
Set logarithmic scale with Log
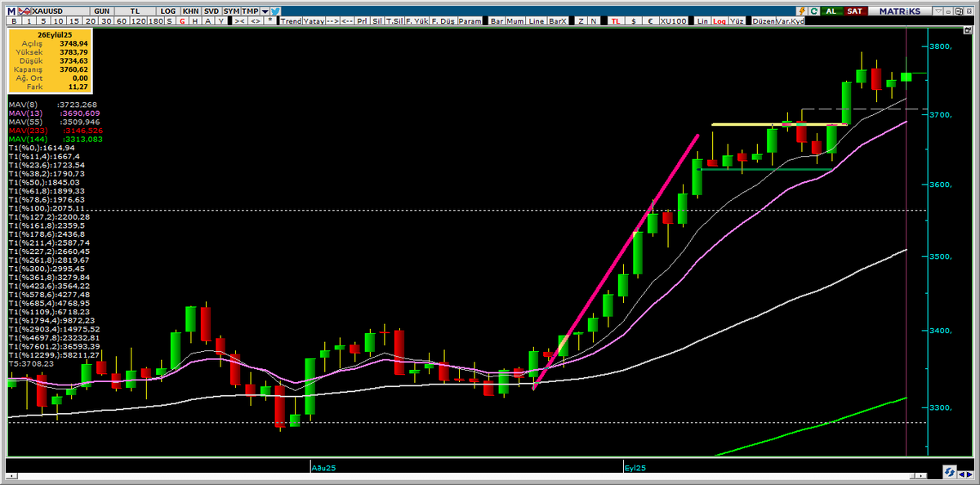719,21
